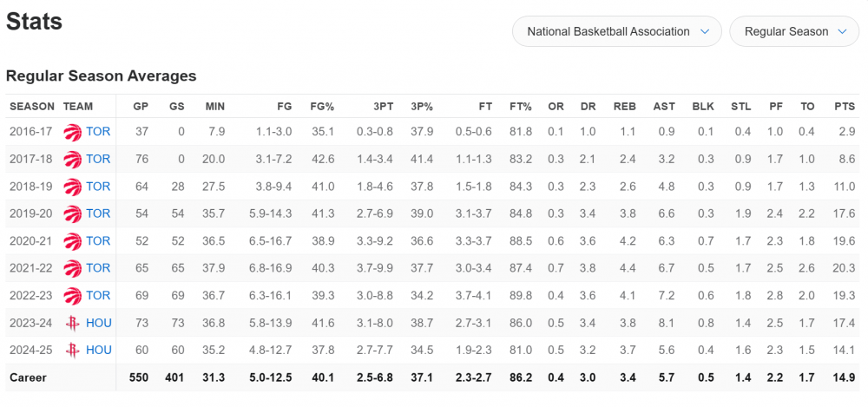Click the FG% column header
This screenshot has height=407, width=868.
coord(322,107)
